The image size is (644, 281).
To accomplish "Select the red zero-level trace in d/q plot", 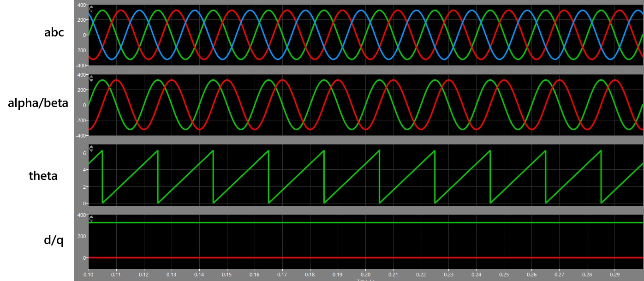I will pos(323,257).
